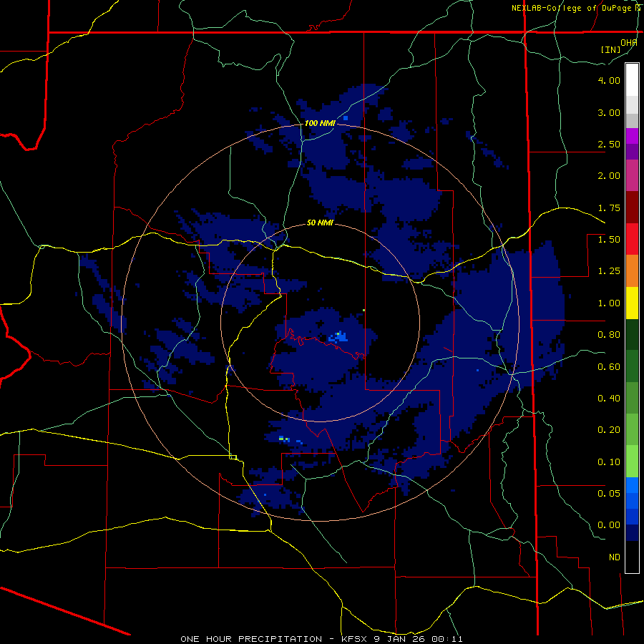Select the 0.00 legend value

[x=609, y=525]
